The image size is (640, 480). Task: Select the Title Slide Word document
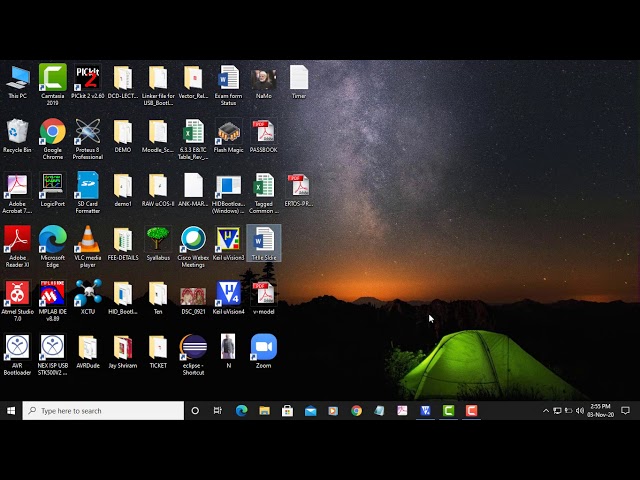[263, 241]
